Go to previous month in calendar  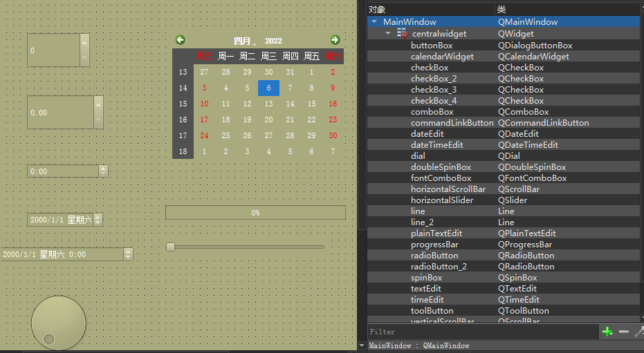[x=180, y=40]
